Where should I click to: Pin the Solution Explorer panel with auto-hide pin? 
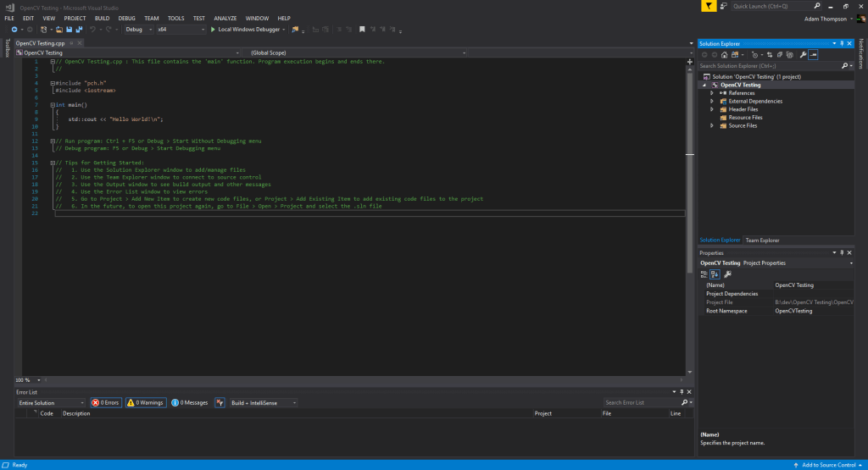tap(842, 44)
